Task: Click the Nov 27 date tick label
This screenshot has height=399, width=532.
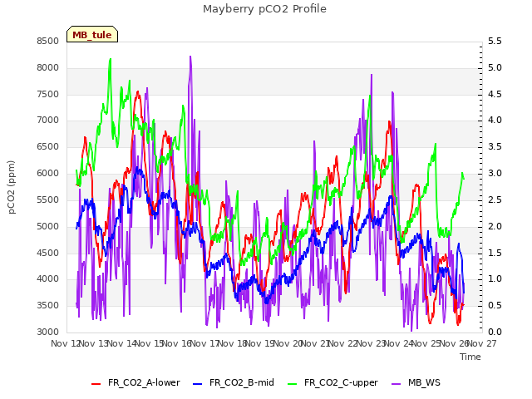Action: pyautogui.click(x=482, y=343)
